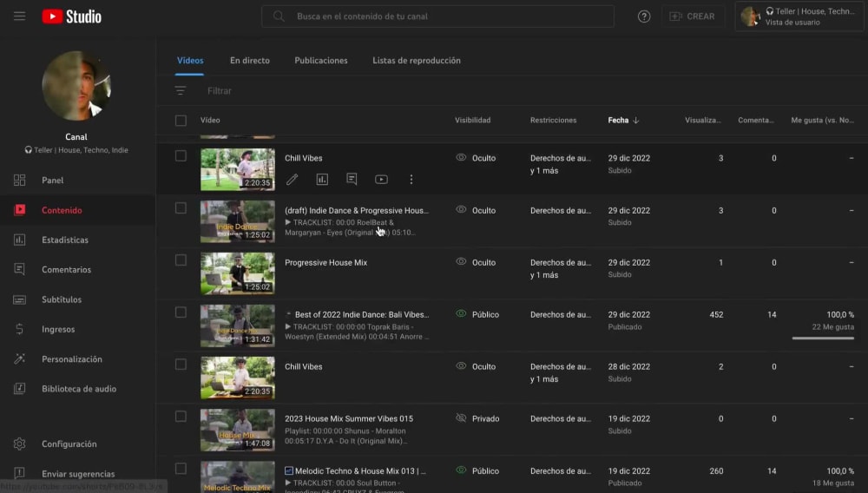Viewport: 868px width, 493px height.
Task: Switch to the Vídeos tab
Action: tap(190, 61)
